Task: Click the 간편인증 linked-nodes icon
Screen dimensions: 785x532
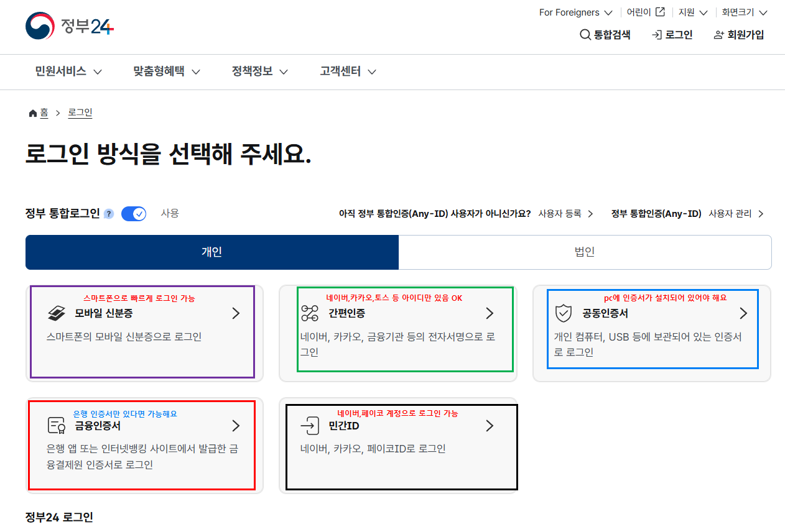Action: (x=309, y=313)
